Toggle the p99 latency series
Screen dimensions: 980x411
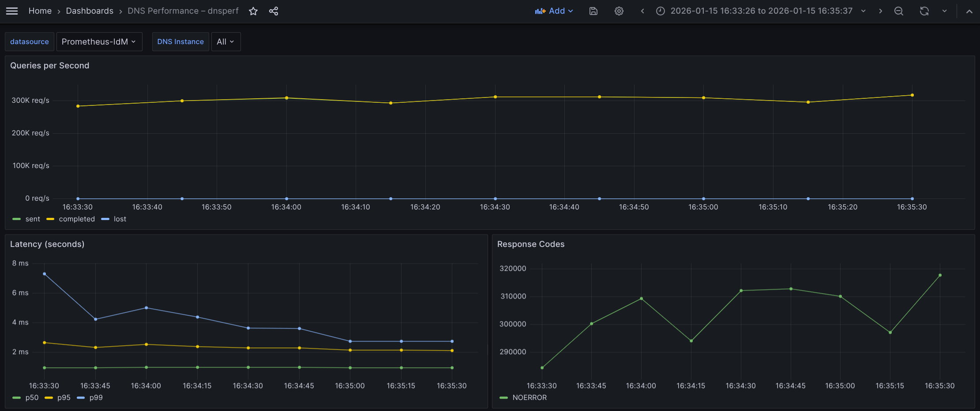point(96,398)
